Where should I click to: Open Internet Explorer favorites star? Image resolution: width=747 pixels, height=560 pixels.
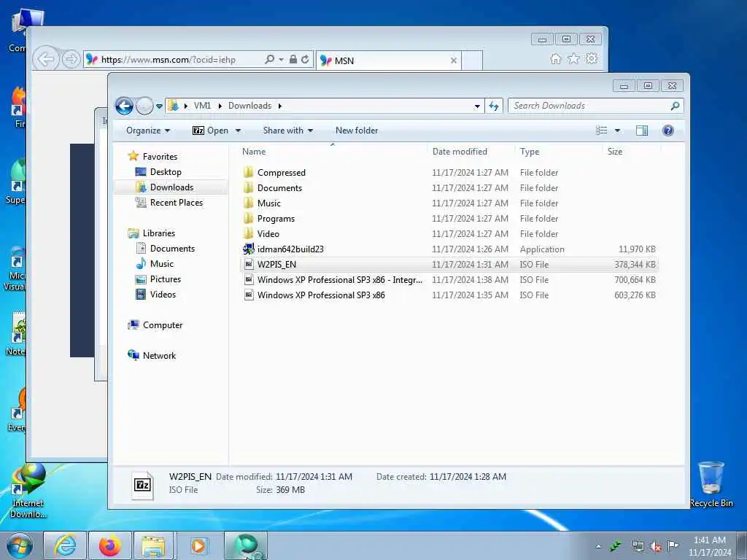coord(573,58)
